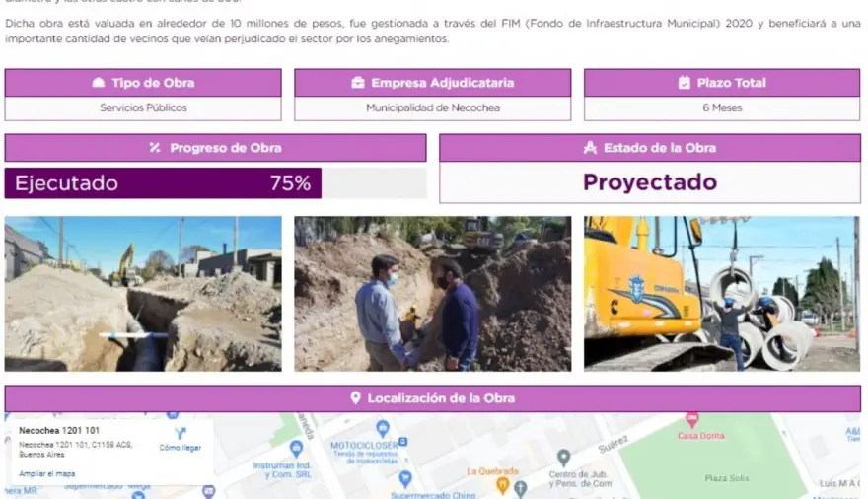Click the Plaza Solis label on map

click(x=727, y=478)
